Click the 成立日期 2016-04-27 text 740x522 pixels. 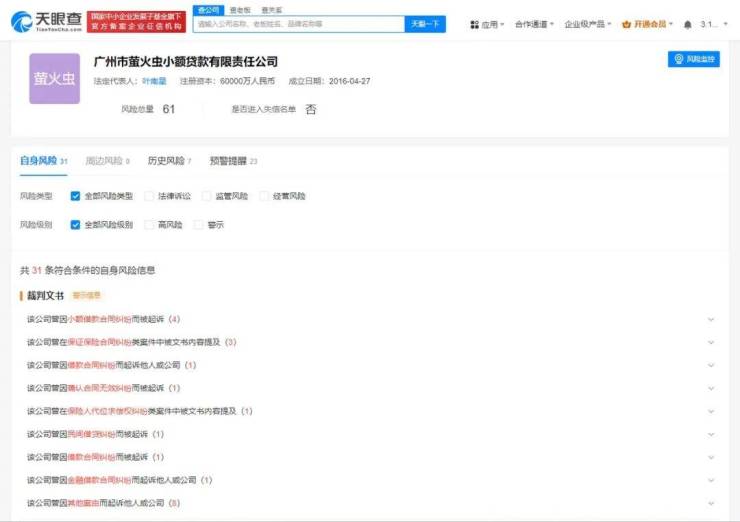pyautogui.click(x=329, y=81)
